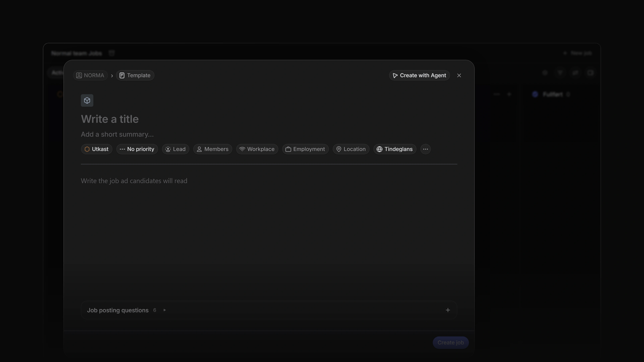Close the new job dialog
Viewport: 644px width, 362px height.
click(459, 75)
